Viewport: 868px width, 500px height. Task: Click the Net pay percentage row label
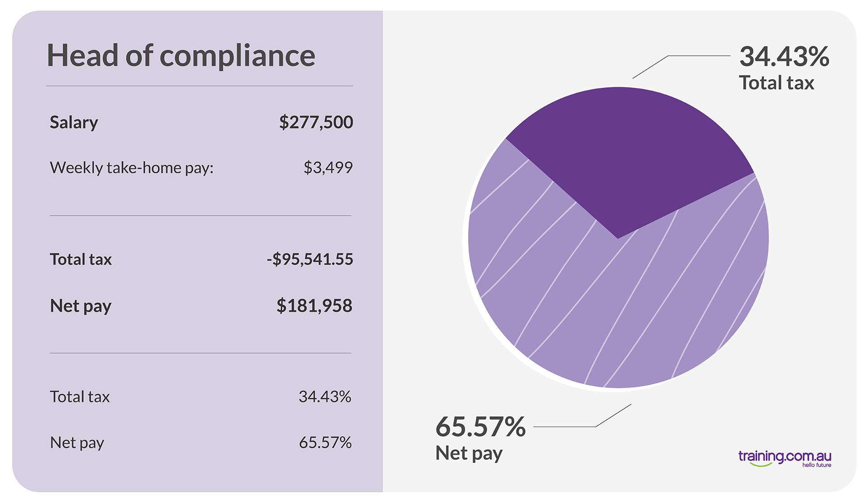click(77, 443)
